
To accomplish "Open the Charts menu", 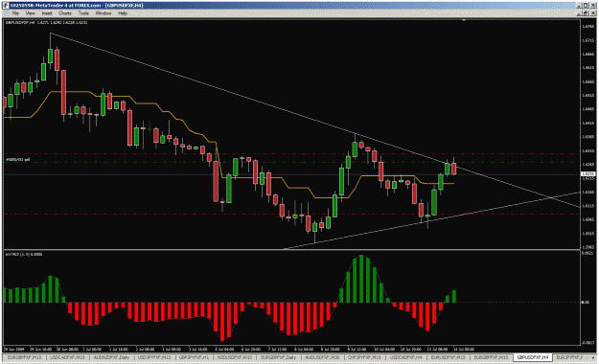I will click(65, 13).
